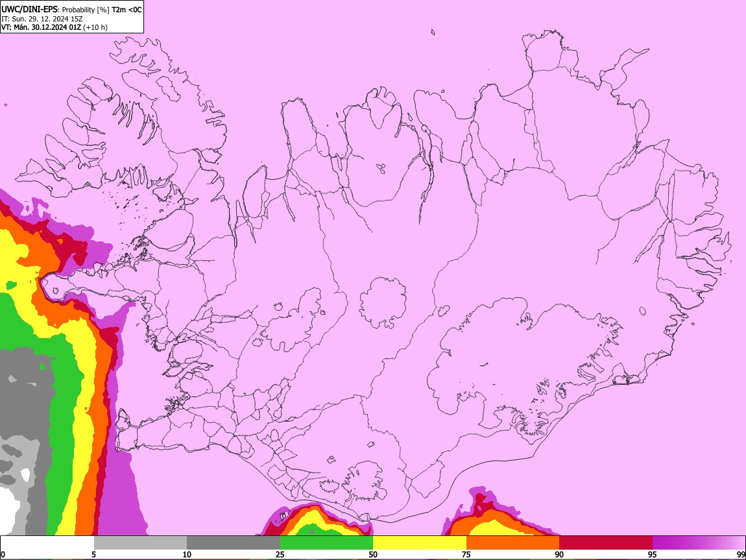The width and height of the screenshot is (746, 560).
Task: Click the legend value 75
Action: pyautogui.click(x=466, y=554)
